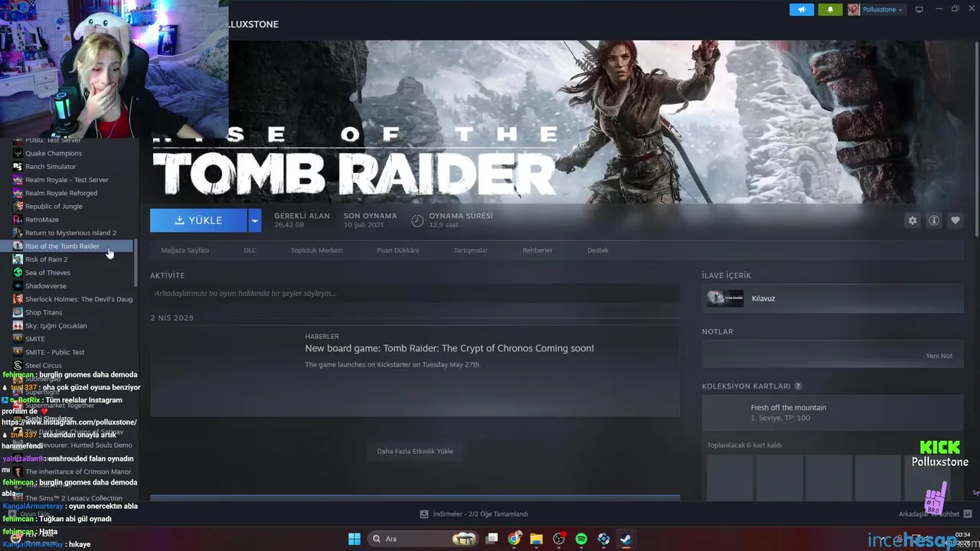
Task: Expand the Polluxstone account dropdown
Action: click(x=883, y=10)
